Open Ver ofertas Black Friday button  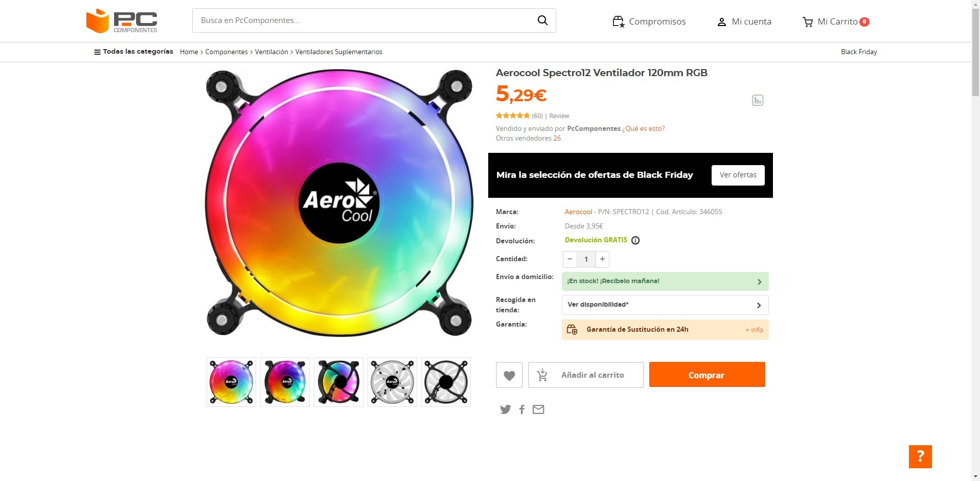pos(738,175)
